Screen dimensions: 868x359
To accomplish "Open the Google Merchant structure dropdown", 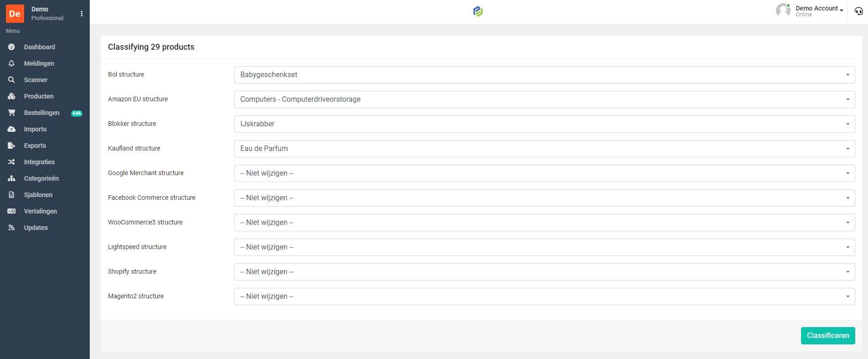I will (544, 173).
